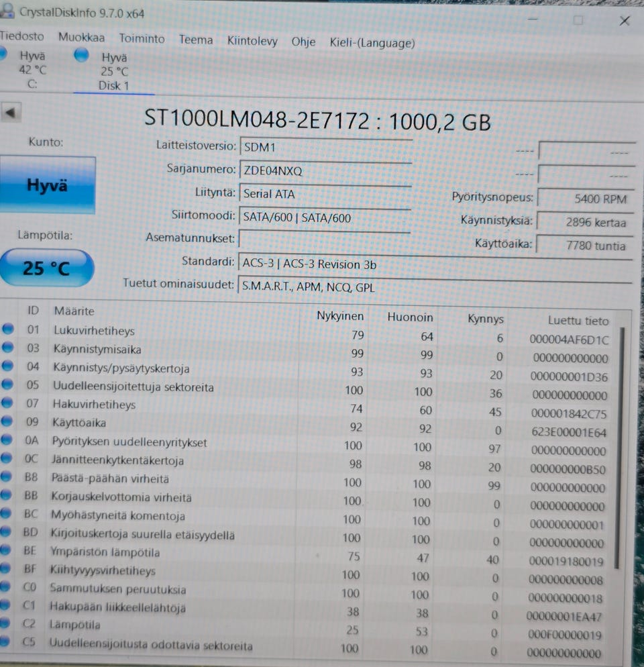Open the Teema menu
Viewport: 644px width, 667px height.
pyautogui.click(x=196, y=40)
